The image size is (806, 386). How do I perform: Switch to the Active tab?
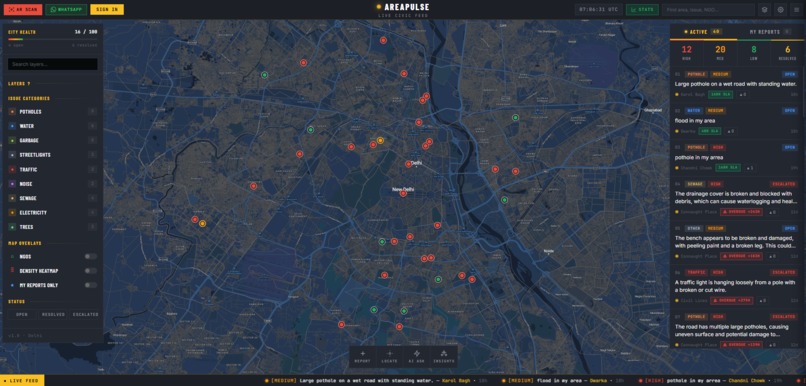703,32
